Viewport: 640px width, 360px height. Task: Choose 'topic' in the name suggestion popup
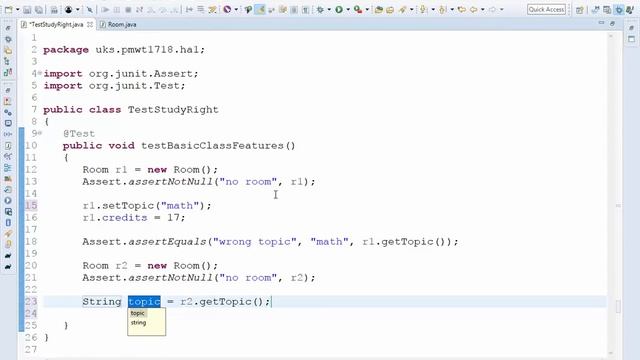(x=138, y=313)
